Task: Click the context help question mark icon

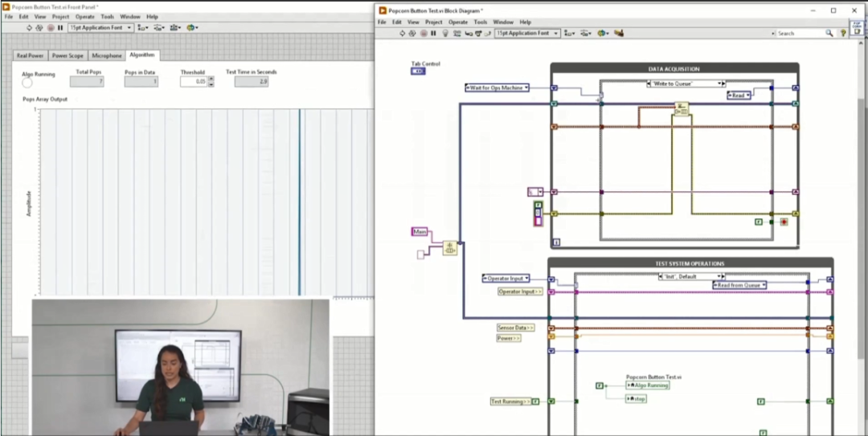Action: 843,34
